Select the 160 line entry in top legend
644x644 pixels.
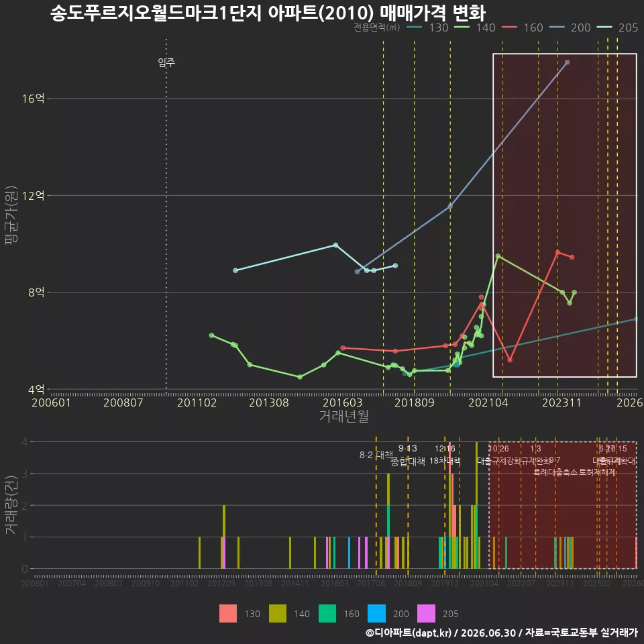522,28
